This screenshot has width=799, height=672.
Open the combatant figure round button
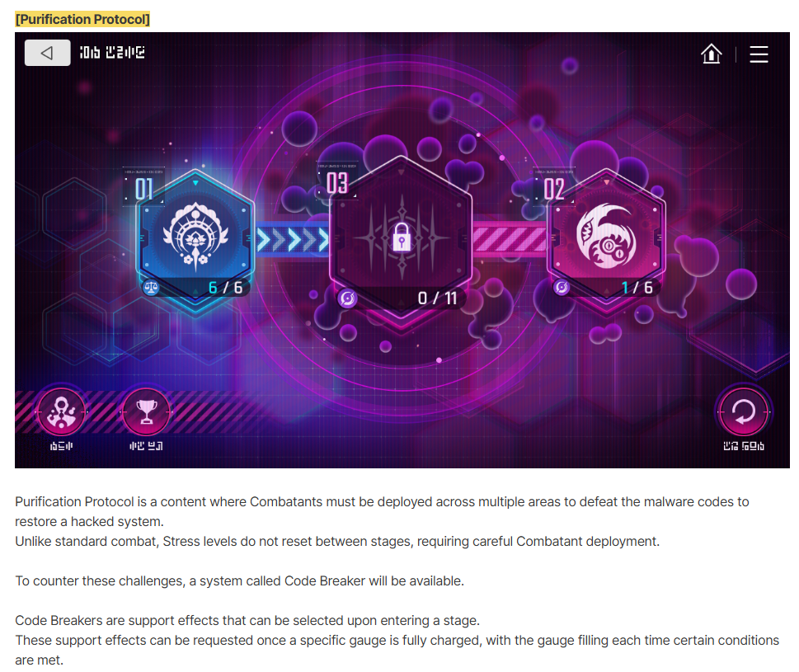tap(61, 411)
